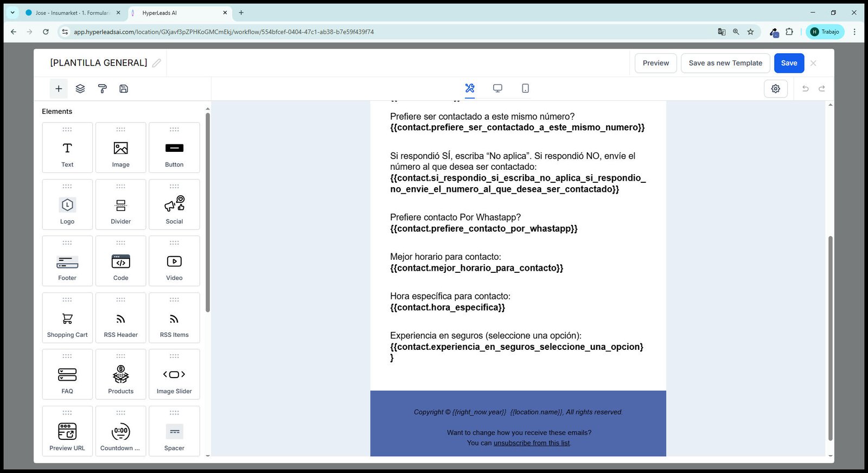Bookmark this page with the star icon
This screenshot has width=868, height=473.
tap(751, 32)
